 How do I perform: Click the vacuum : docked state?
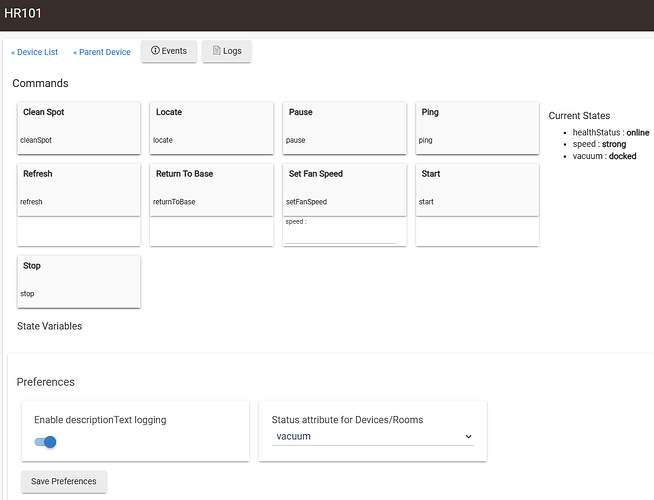(604, 156)
